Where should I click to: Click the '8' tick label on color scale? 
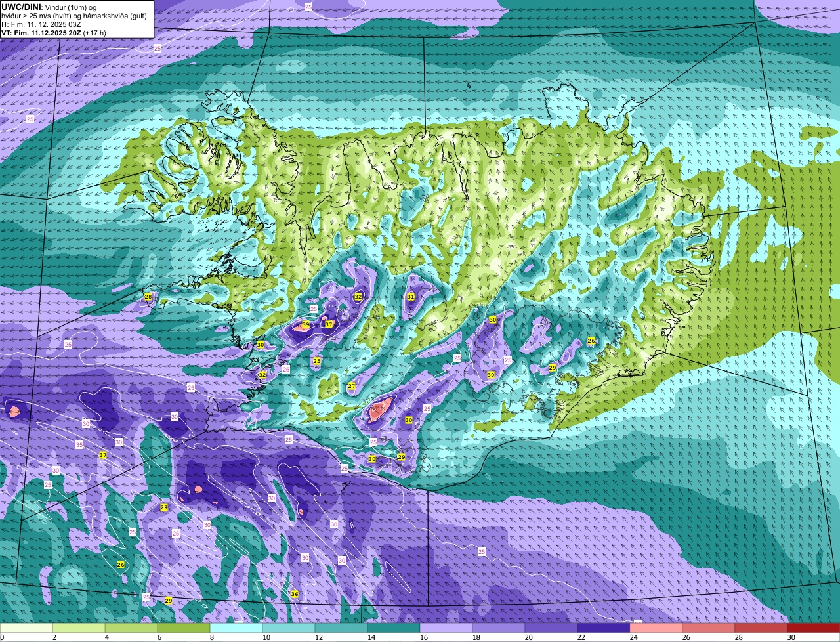point(212,637)
